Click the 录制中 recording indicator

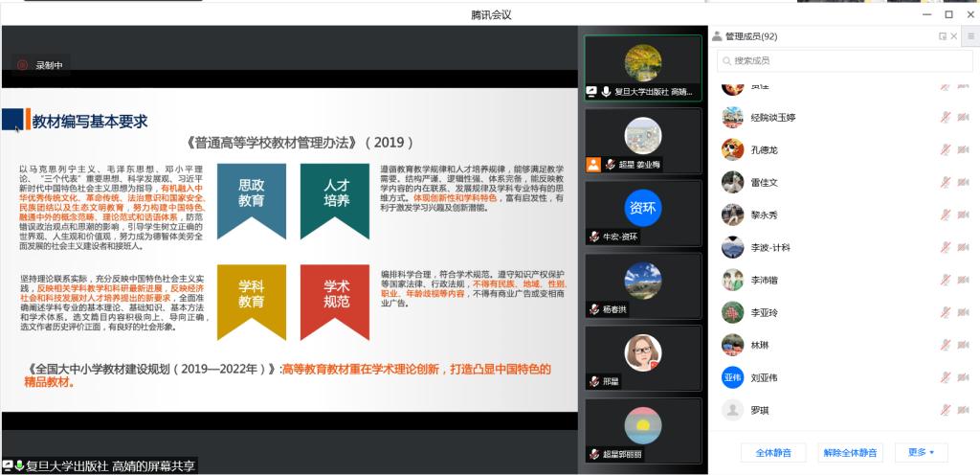[x=41, y=65]
